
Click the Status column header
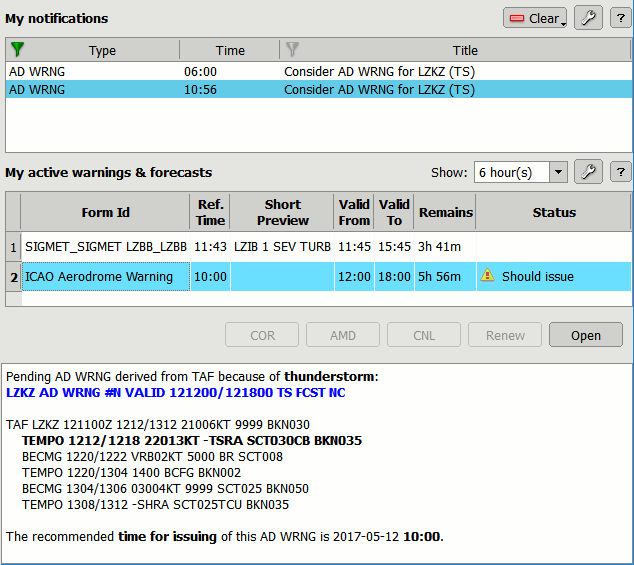pos(554,212)
